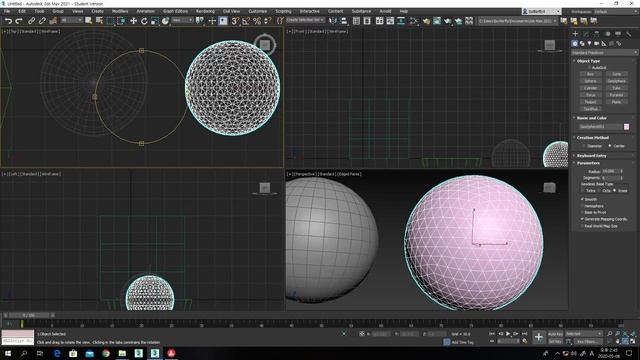This screenshot has width=640, height=360.
Task: Open the Animation menu
Action: (x=145, y=11)
